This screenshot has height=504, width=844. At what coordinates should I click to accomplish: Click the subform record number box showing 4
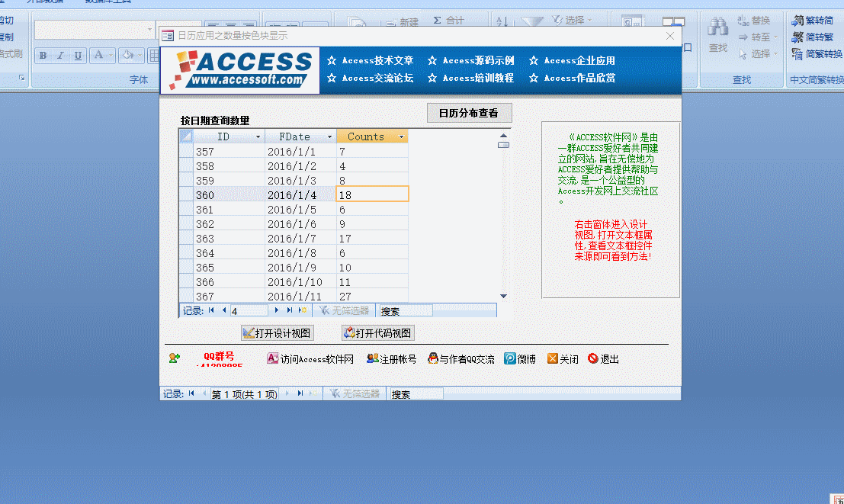(249, 310)
